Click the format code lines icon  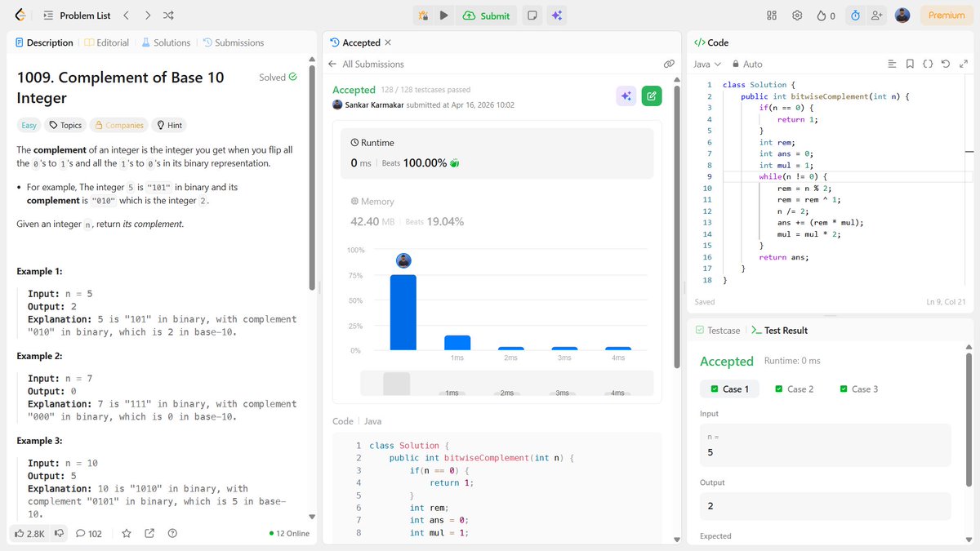pyautogui.click(x=892, y=64)
